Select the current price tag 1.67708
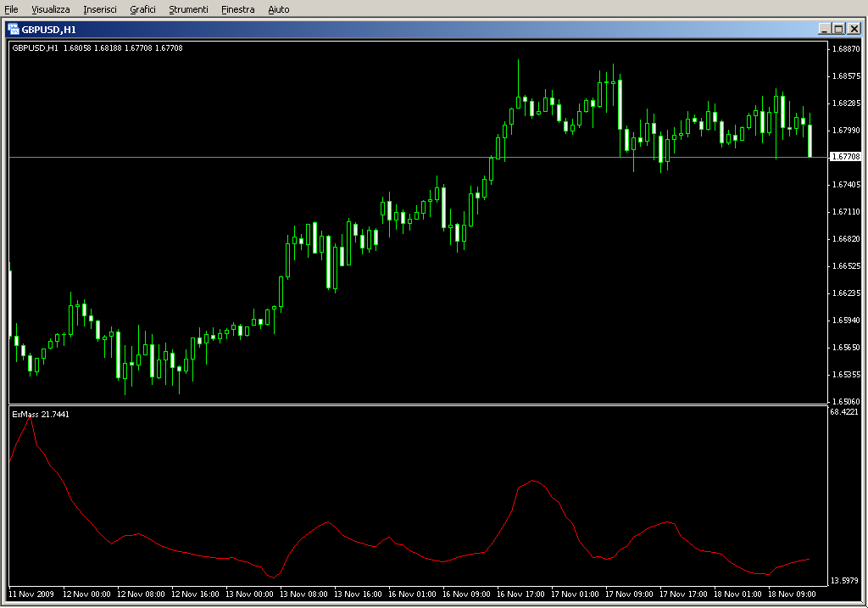868x608 pixels. 845,157
